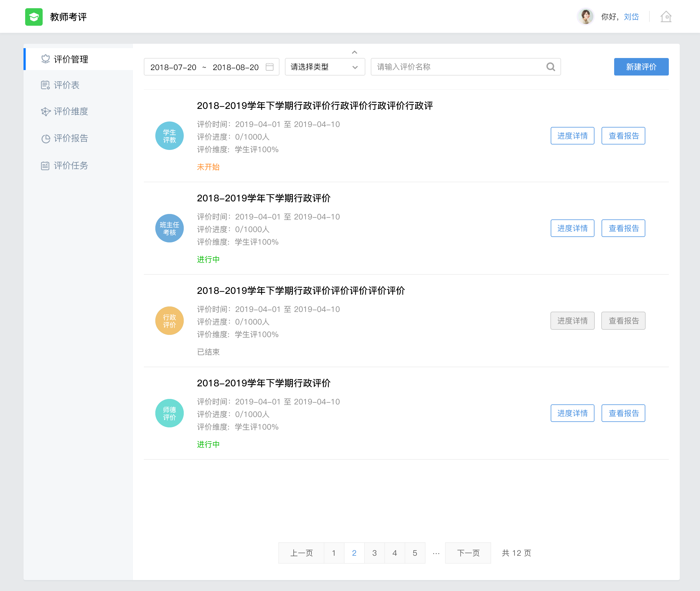Click the 行政评价 orange circle badge
700x591 pixels.
coord(169,321)
